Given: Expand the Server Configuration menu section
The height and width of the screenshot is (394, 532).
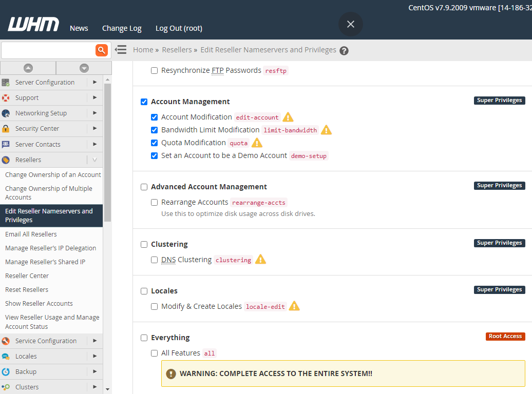Looking at the screenshot, I should point(46,82).
